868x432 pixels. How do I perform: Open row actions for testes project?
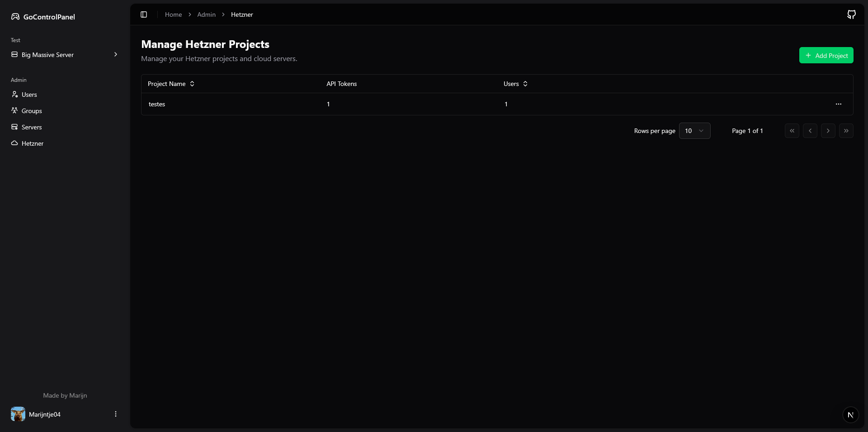pos(839,104)
